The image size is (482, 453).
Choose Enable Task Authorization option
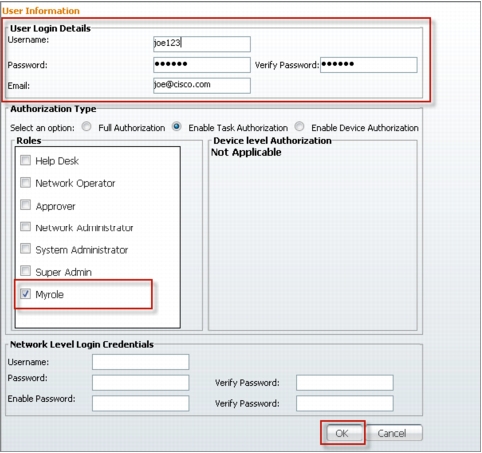click(177, 127)
